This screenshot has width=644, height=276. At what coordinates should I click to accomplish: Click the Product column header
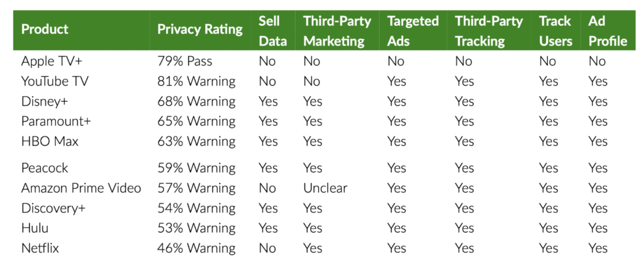45,30
